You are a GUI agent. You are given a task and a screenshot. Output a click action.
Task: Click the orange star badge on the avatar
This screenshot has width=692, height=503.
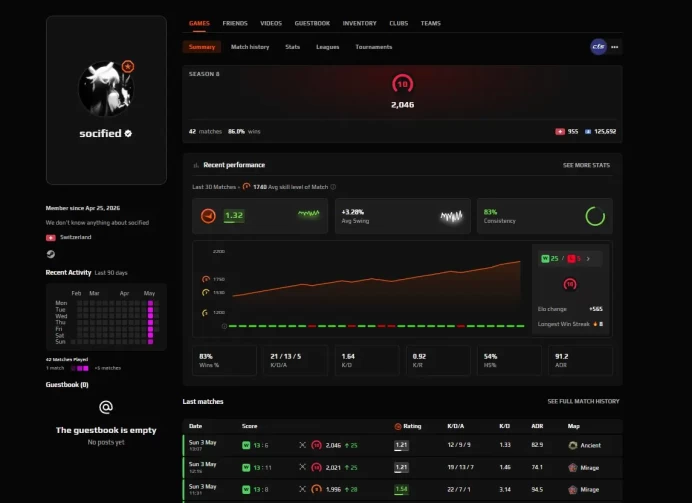click(128, 67)
